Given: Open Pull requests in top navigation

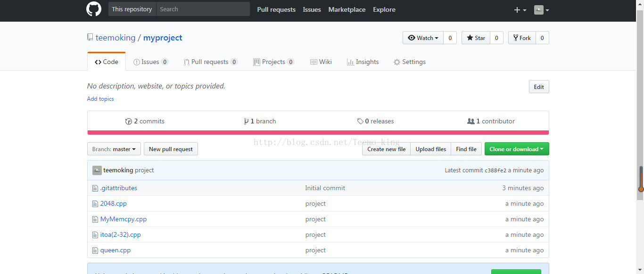Looking at the screenshot, I should coord(276,9).
